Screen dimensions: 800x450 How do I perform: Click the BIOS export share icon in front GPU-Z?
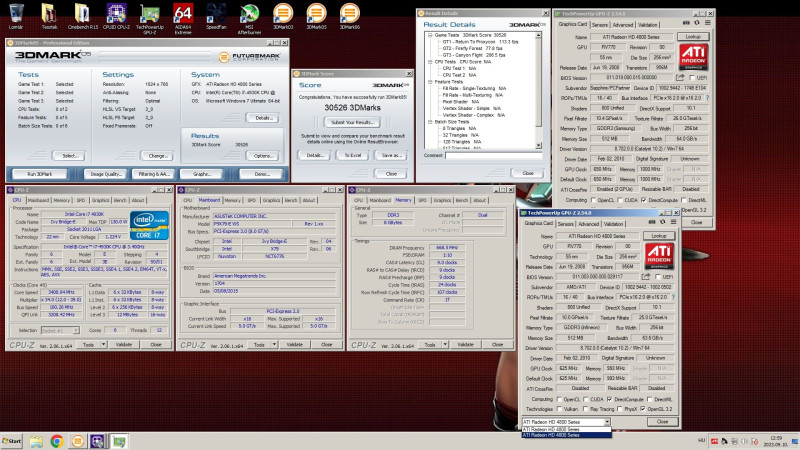point(646,277)
